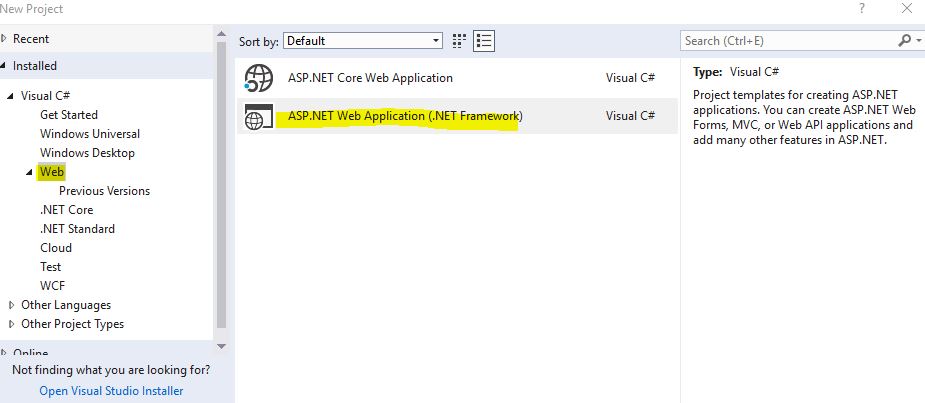This screenshot has width=925, height=403.
Task: Click the ASP.NET Web Application (.NET Framework) icon
Action: click(258, 116)
